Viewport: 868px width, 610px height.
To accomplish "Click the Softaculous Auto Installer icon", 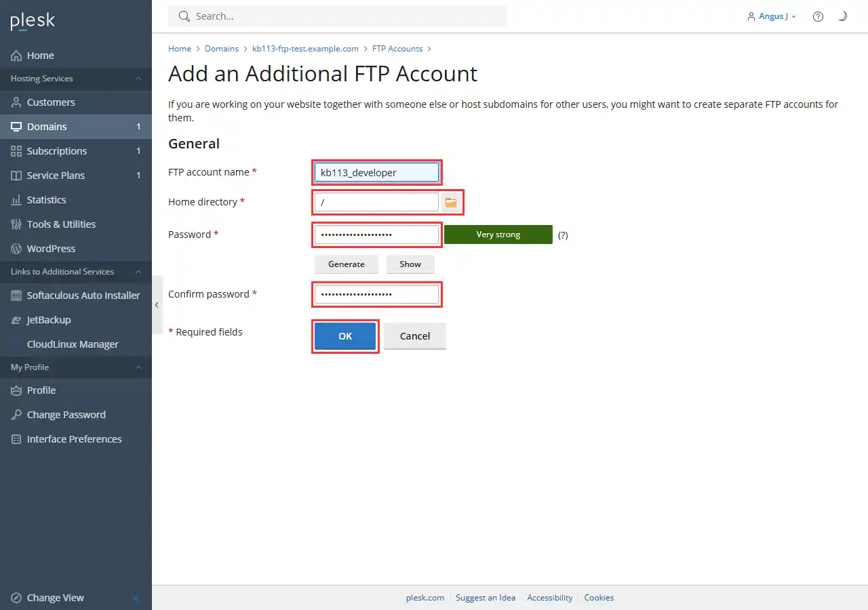I will (x=16, y=296).
